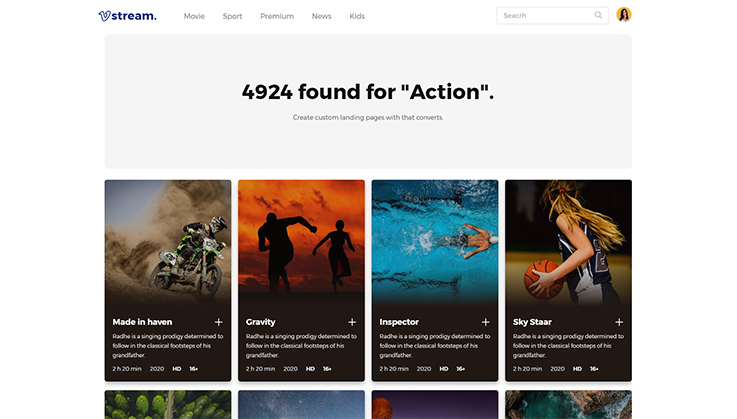737x419 pixels.
Task: Select the swimmer pool thumbnail
Action: 435,241
